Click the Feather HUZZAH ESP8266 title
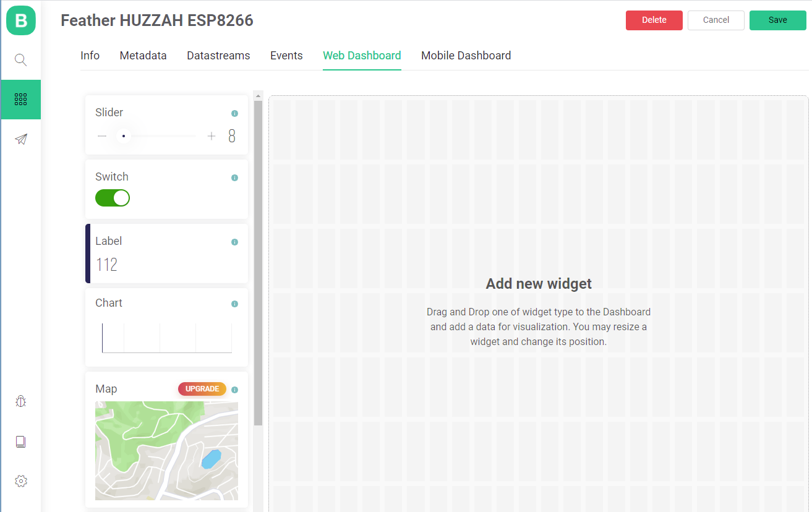 (x=157, y=20)
